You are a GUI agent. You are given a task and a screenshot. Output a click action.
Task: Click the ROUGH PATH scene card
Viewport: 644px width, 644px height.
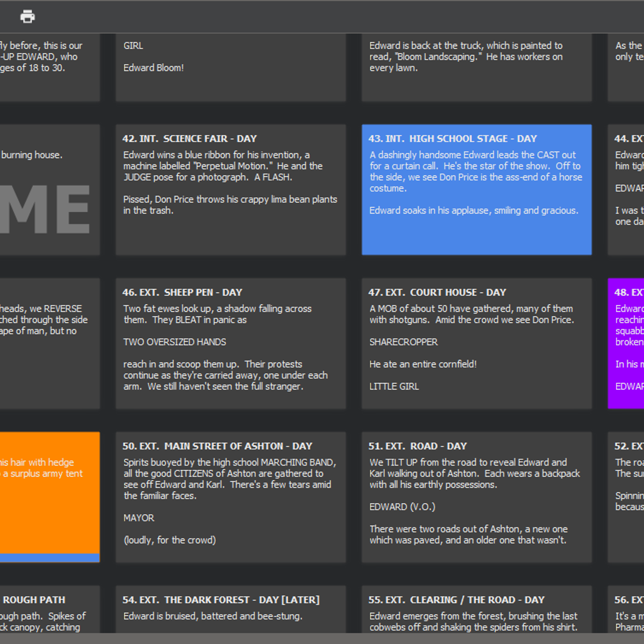point(50,609)
